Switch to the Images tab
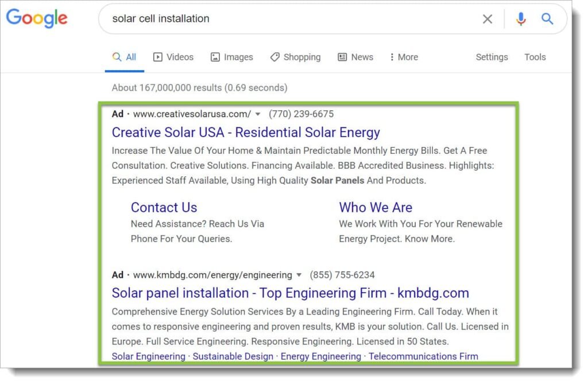Image resolution: width=588 pixels, height=384 pixels. click(x=232, y=57)
